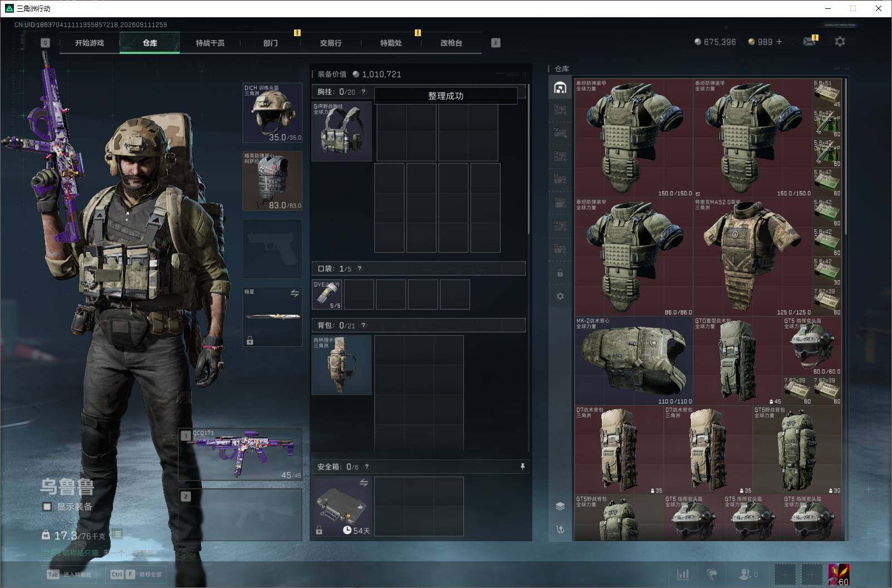Click the 开始游戏 button

coord(90,43)
